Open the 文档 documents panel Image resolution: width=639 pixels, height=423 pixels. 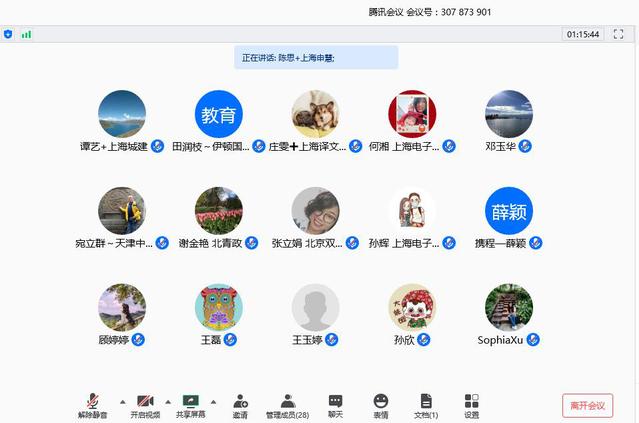[426, 404]
